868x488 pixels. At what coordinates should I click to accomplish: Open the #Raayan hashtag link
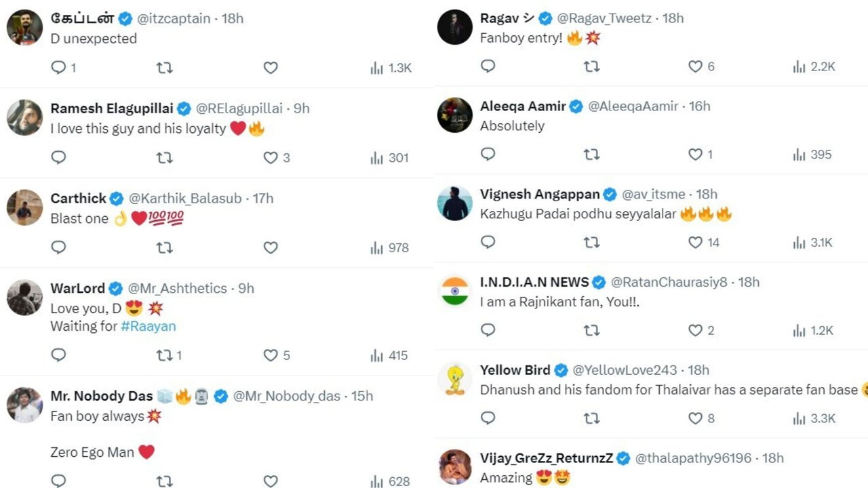[148, 326]
